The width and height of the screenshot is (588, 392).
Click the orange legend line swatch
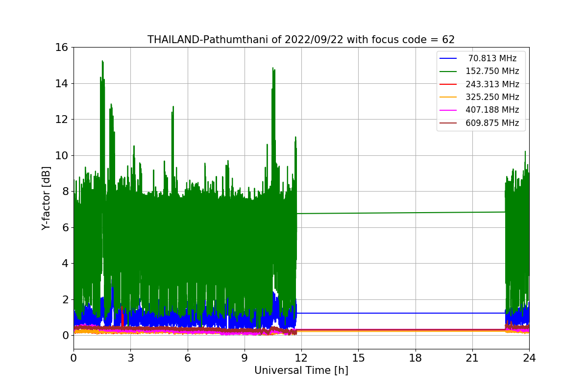pyautogui.click(x=448, y=98)
